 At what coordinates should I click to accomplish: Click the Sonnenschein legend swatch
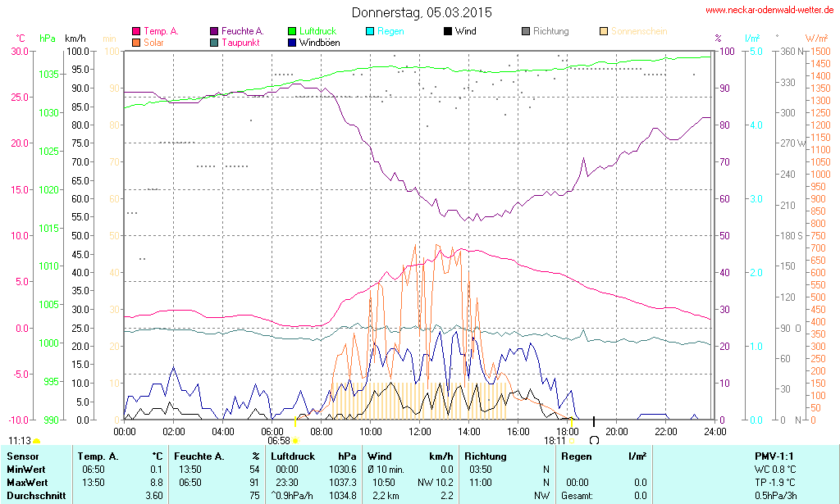(604, 31)
